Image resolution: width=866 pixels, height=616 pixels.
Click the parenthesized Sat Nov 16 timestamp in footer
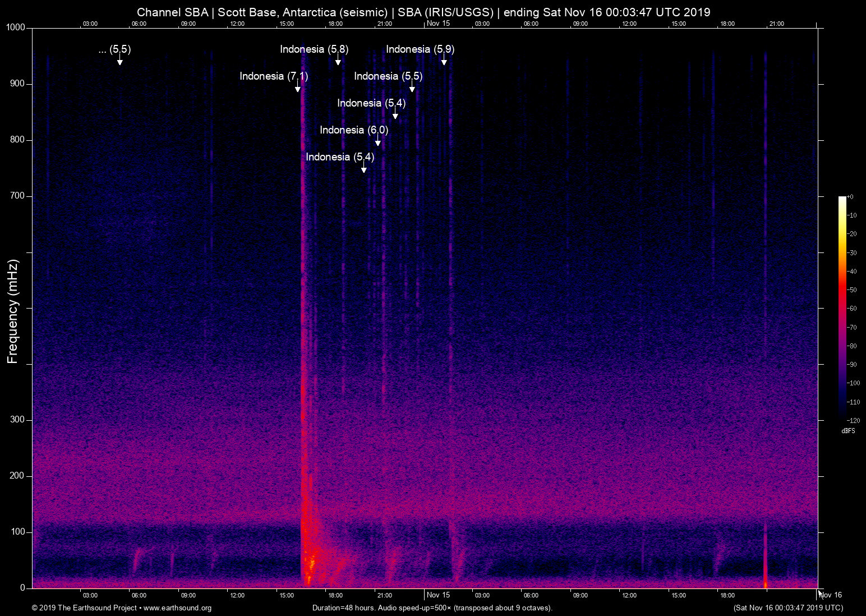coord(788,608)
